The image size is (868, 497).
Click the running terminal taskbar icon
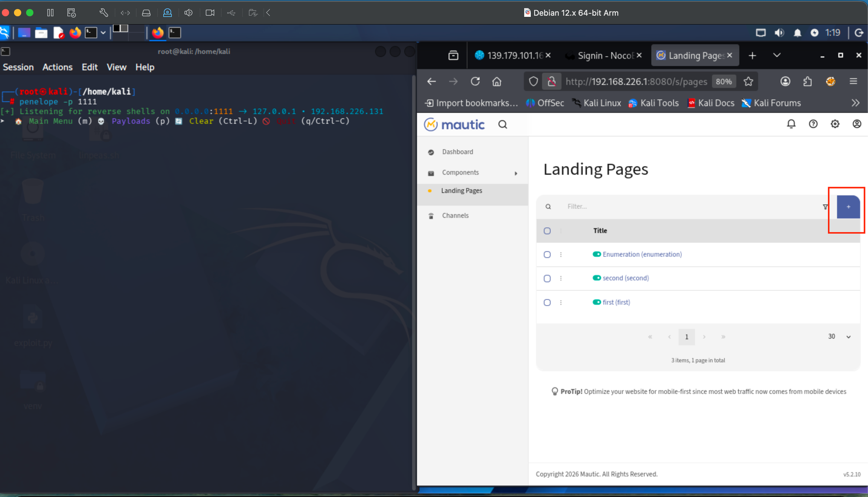pyautogui.click(x=175, y=33)
